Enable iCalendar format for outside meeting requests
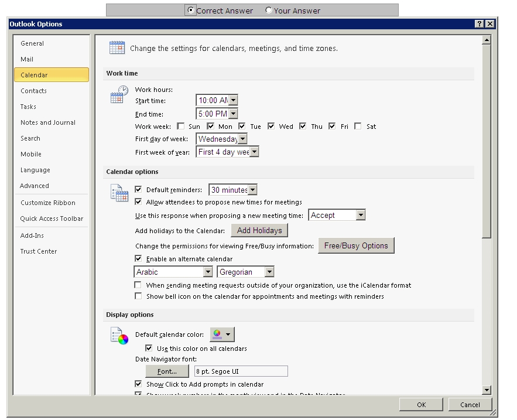The image size is (517, 420). (x=138, y=285)
